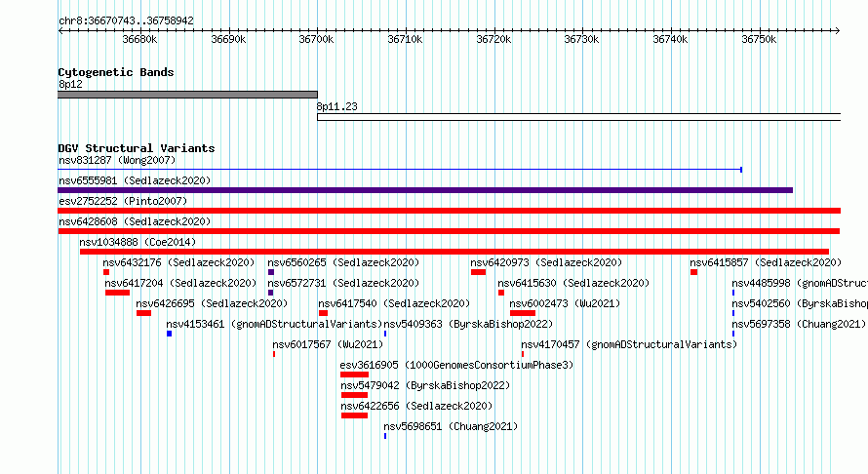
Task: Click the nsv6560265 (Sedlazeck2020) label
Action: 343,262
